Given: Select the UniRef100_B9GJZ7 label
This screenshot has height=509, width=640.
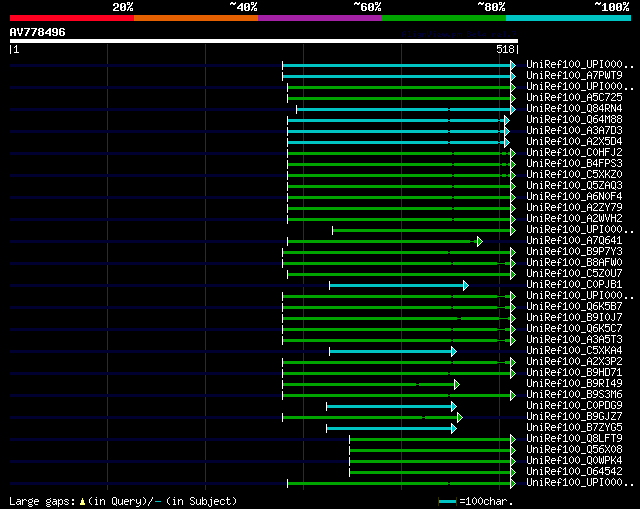Looking at the screenshot, I should click(574, 417).
